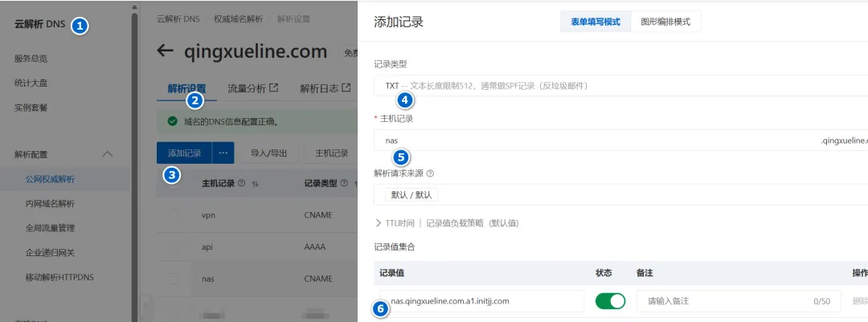Sort the table by 主机记录 column
868x322 pixels.
(x=256, y=184)
